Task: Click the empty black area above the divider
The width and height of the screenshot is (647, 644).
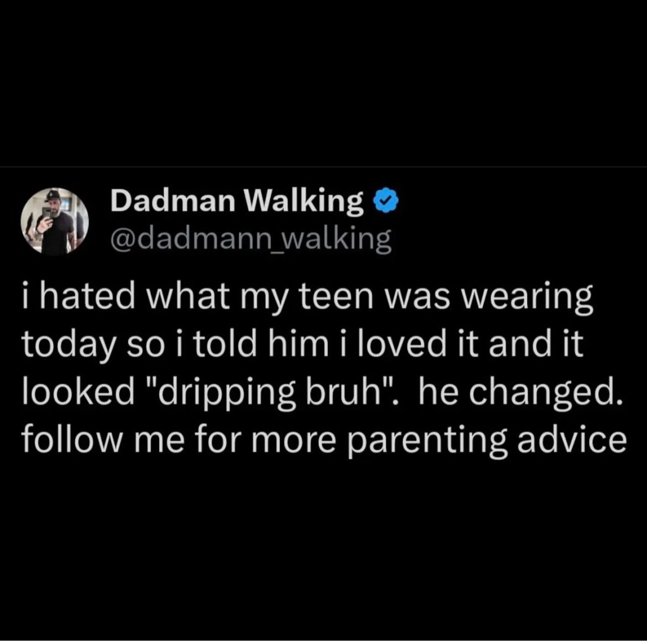Action: point(323,83)
